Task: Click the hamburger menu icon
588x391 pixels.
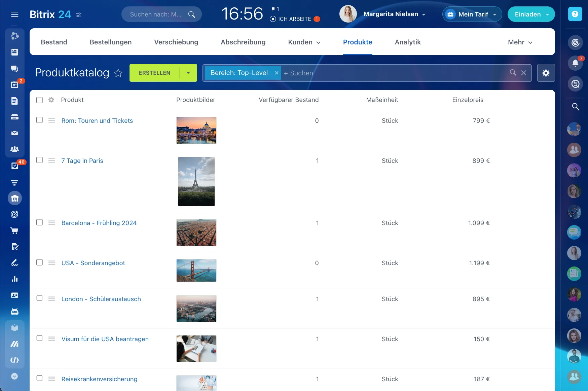Action: 14,14
